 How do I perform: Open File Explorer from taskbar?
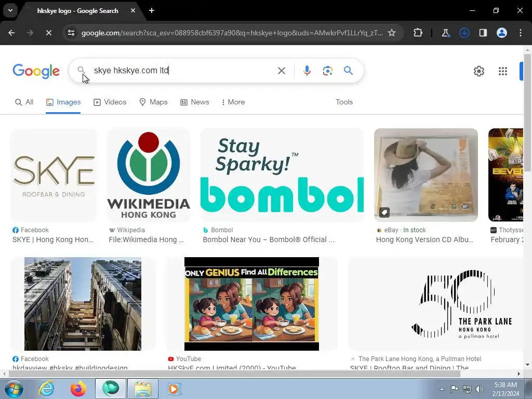coord(142,389)
